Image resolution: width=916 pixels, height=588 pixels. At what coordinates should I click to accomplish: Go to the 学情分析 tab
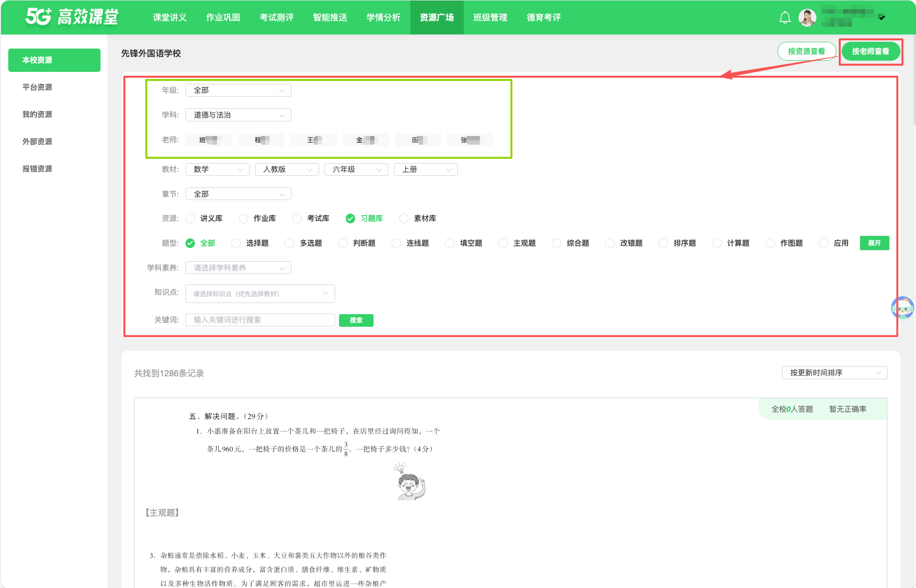pyautogui.click(x=384, y=17)
